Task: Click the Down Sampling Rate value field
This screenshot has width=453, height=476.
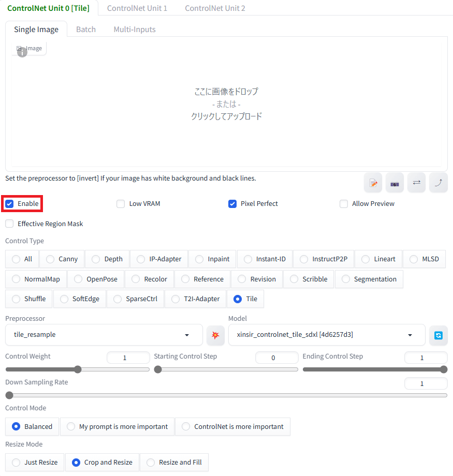Action: pos(426,383)
